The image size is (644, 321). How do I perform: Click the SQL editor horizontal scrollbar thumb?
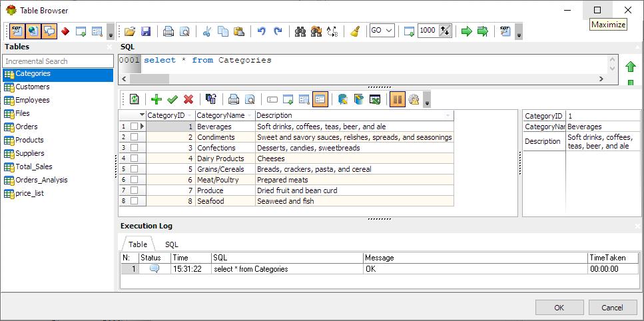pos(149,79)
